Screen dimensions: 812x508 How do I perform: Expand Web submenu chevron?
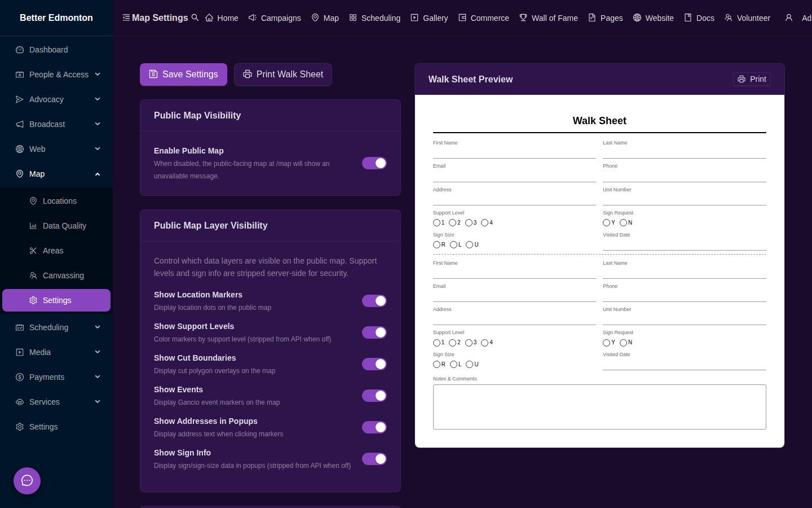click(98, 148)
